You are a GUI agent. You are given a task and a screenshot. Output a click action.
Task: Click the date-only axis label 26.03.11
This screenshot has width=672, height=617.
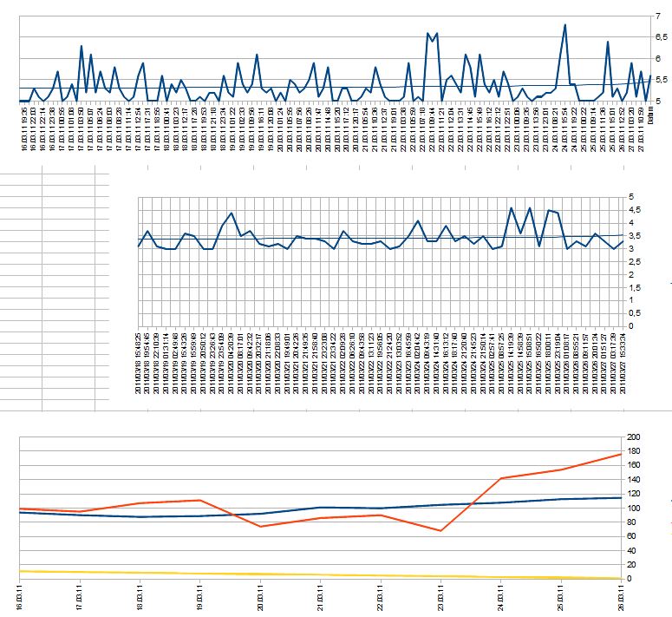coord(622,596)
